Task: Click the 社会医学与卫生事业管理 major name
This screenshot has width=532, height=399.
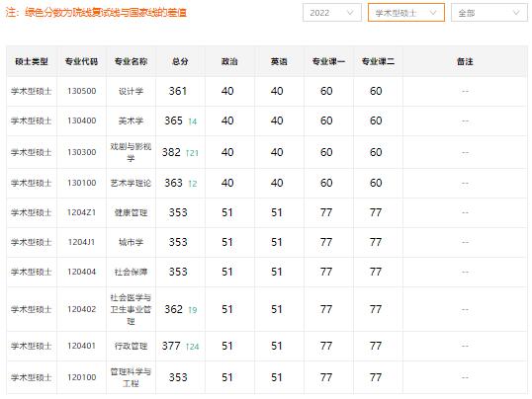Action: [131, 309]
